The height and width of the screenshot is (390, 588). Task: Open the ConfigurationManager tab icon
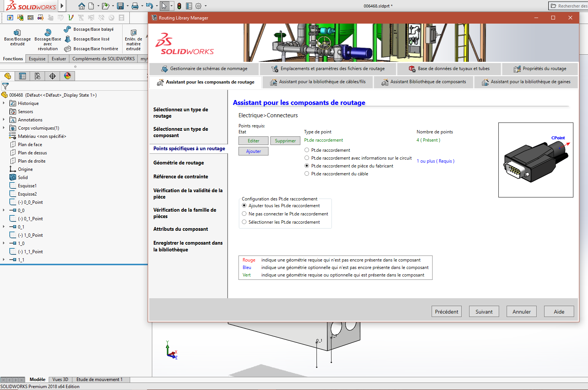(37, 76)
